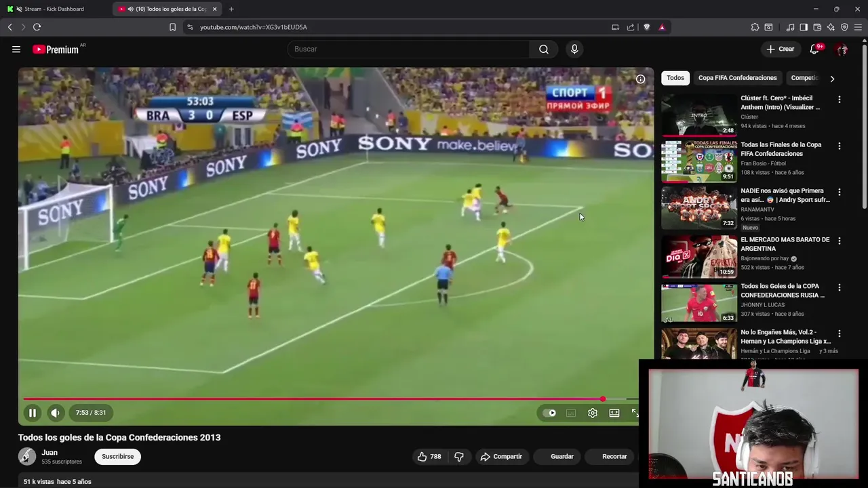Show more filter chips with arrow

click(832, 79)
